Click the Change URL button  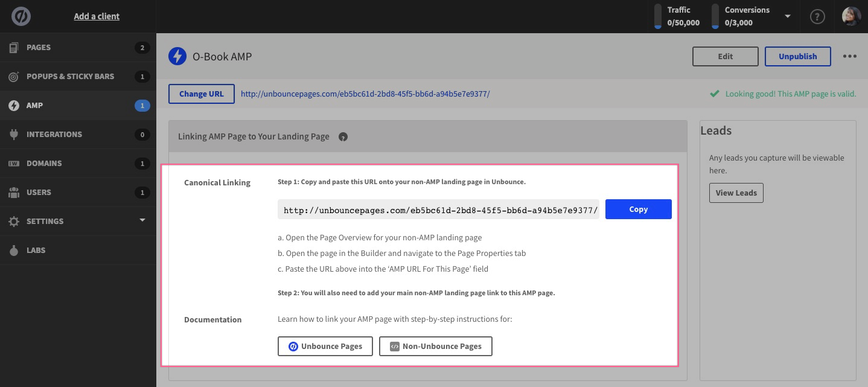tap(202, 94)
